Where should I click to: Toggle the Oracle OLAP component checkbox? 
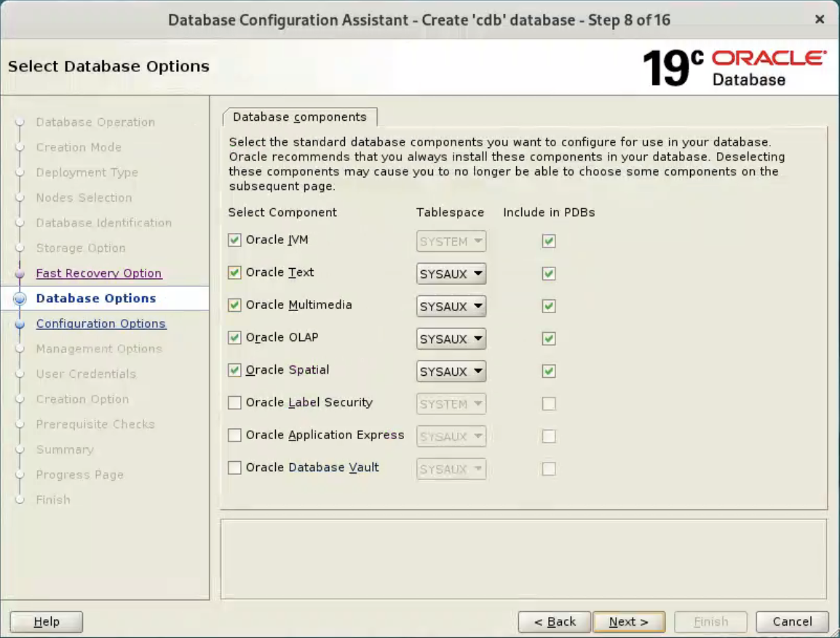tap(234, 338)
